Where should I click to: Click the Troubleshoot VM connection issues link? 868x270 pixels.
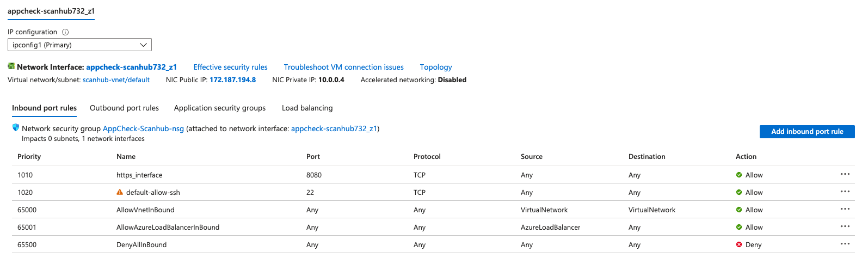pyautogui.click(x=343, y=67)
